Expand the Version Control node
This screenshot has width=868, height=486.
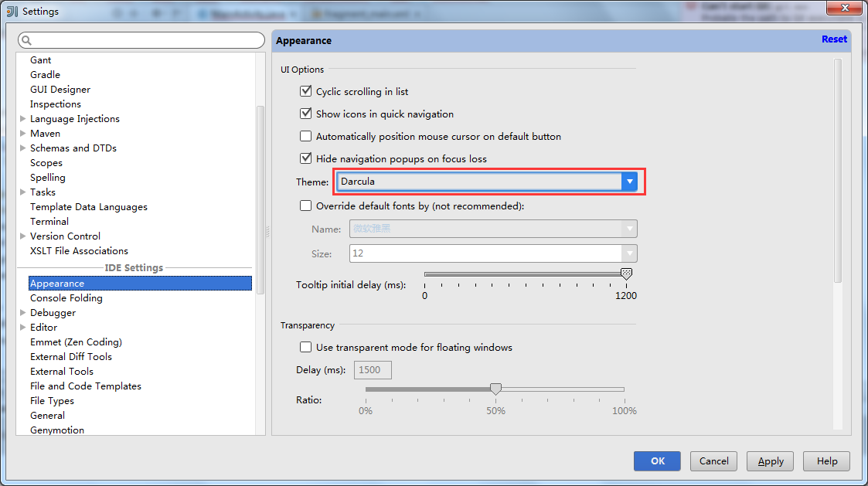point(23,236)
